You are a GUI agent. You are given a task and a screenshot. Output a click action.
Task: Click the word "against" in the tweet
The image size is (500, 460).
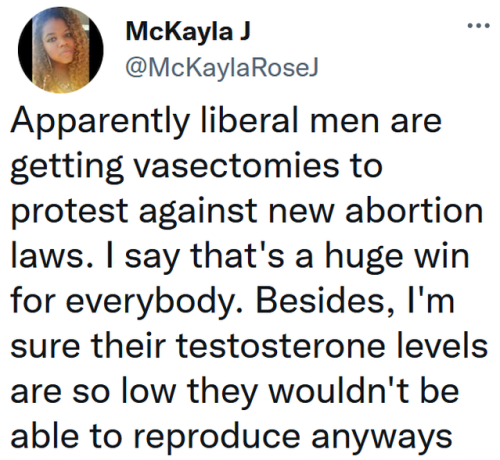pos(198,213)
